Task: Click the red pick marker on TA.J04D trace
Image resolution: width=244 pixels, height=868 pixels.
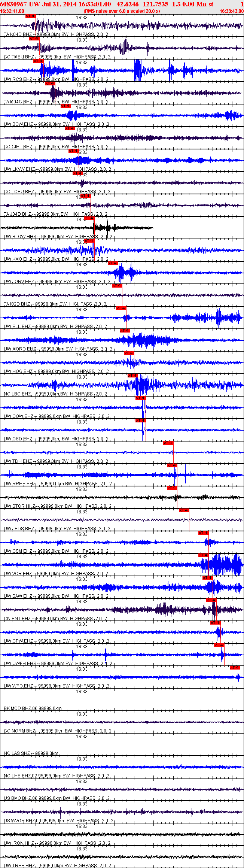Action: click(x=85, y=196)
